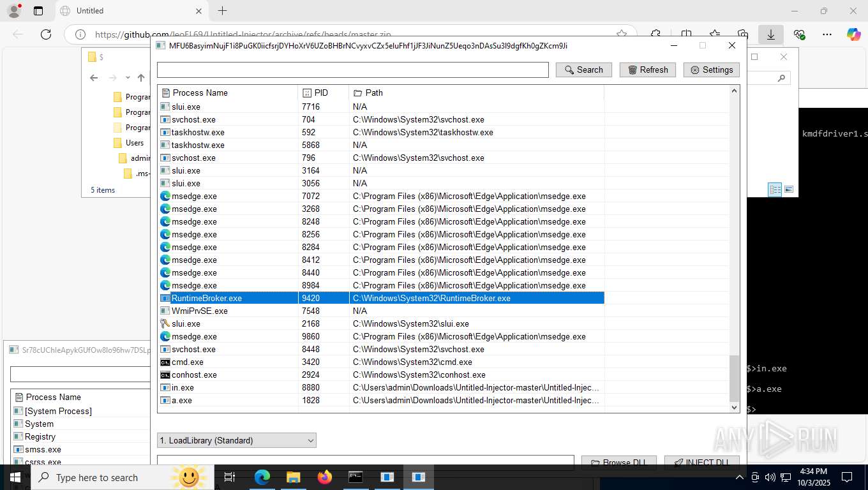Open File Explorer from the taskbar

tap(293, 477)
